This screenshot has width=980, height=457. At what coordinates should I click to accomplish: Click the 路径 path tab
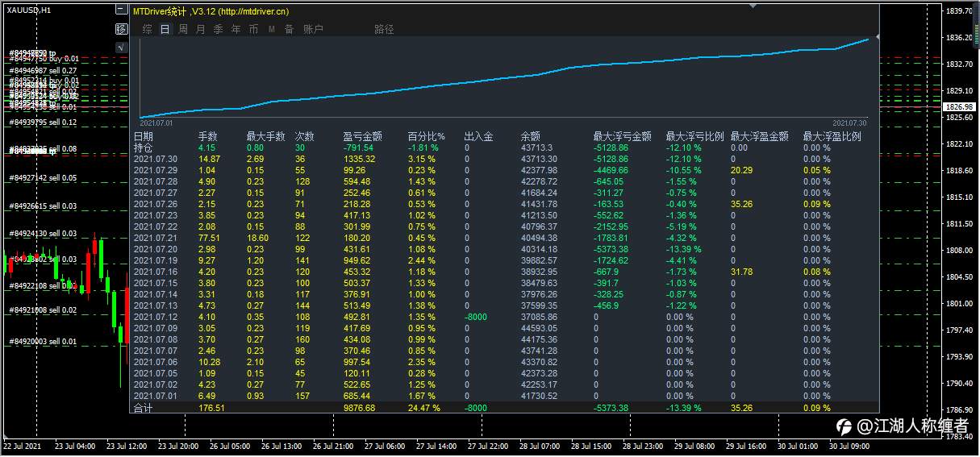385,29
